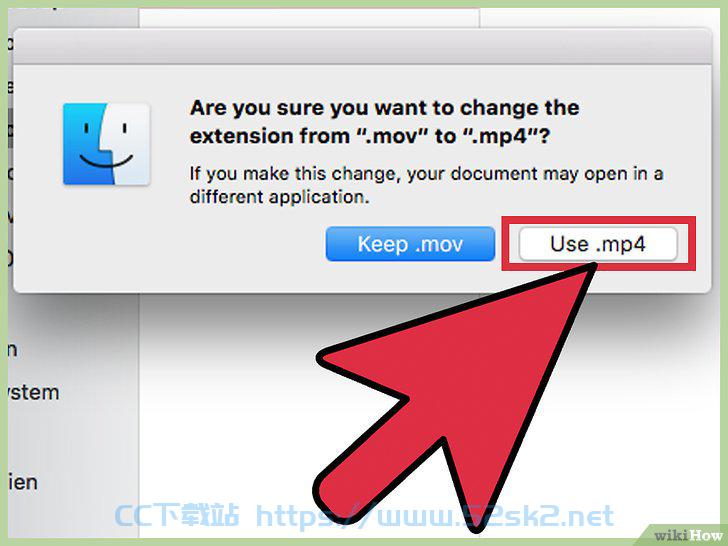
Task: Select sidebar item ending in "ien"
Action: [23, 482]
